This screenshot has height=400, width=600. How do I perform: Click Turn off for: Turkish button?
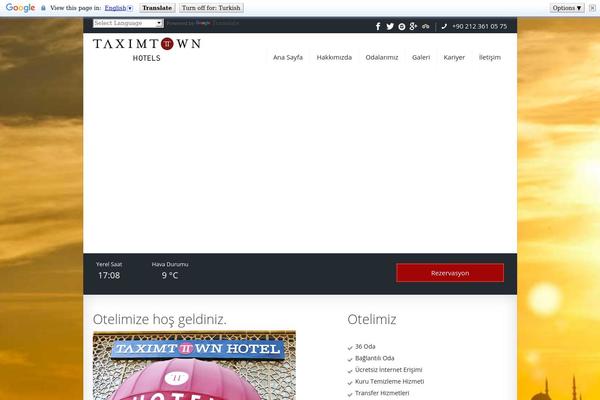point(211,8)
